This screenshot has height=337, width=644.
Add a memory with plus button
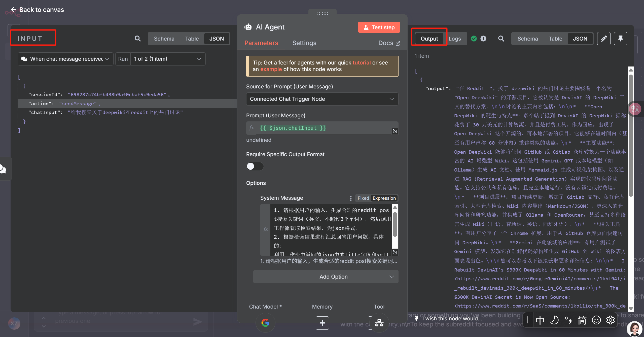[x=322, y=323]
